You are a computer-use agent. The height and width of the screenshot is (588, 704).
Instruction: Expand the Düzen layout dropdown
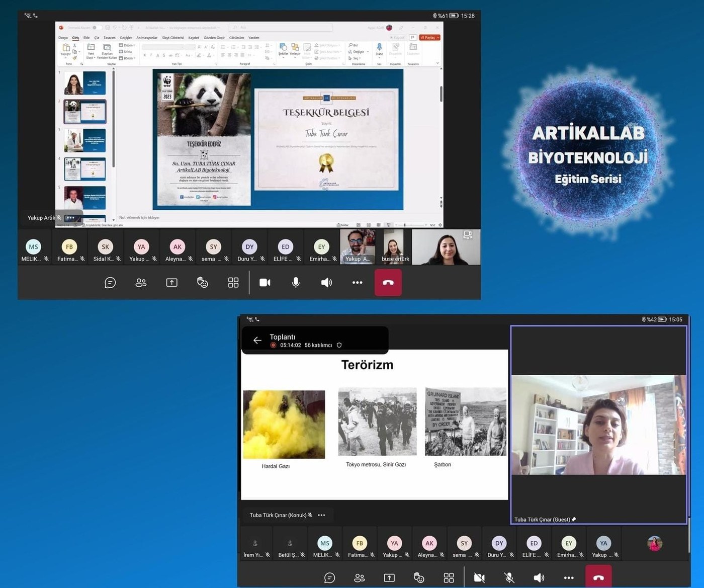pyautogui.click(x=127, y=45)
